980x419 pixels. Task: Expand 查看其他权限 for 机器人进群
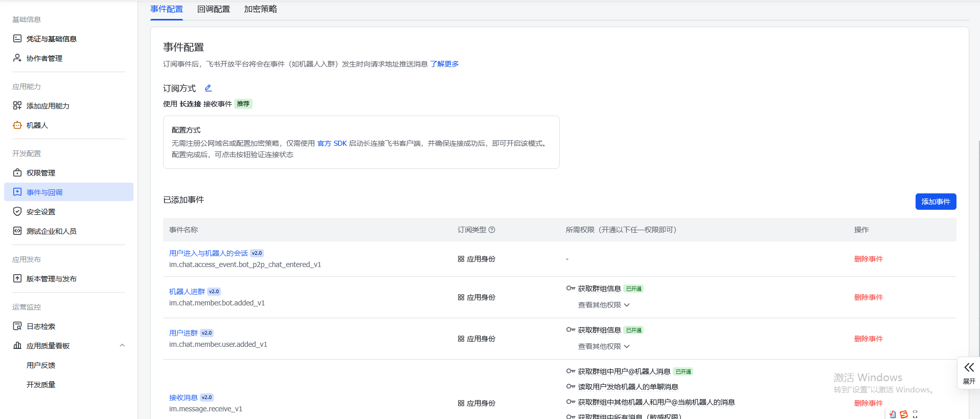604,305
